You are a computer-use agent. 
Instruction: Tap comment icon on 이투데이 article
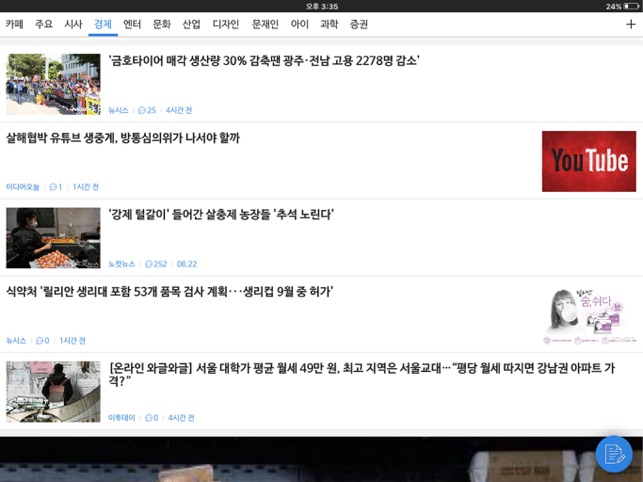146,418
